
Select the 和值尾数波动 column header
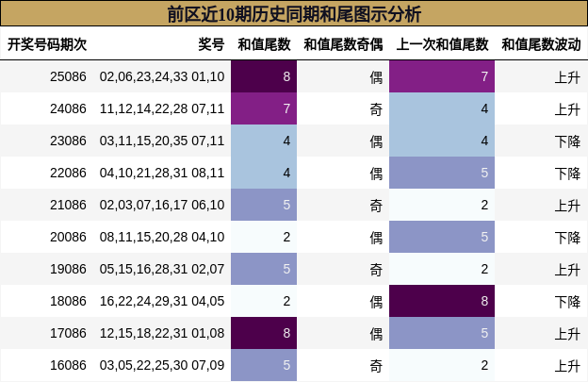click(x=541, y=44)
